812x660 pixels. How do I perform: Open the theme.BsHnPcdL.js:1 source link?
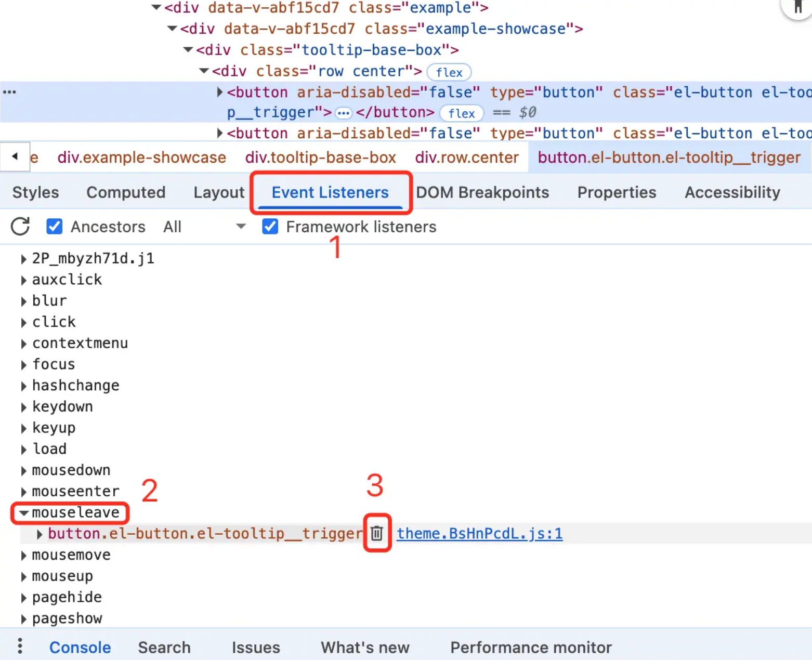point(479,534)
